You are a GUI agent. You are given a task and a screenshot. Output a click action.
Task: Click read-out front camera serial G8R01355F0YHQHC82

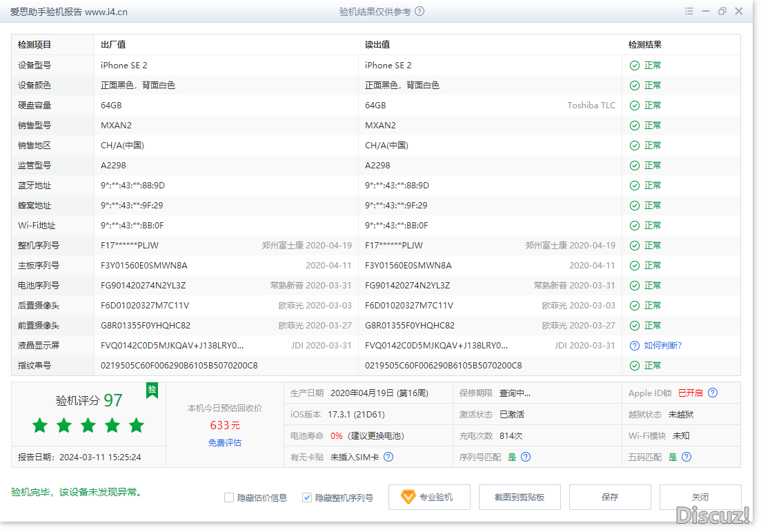(x=410, y=325)
